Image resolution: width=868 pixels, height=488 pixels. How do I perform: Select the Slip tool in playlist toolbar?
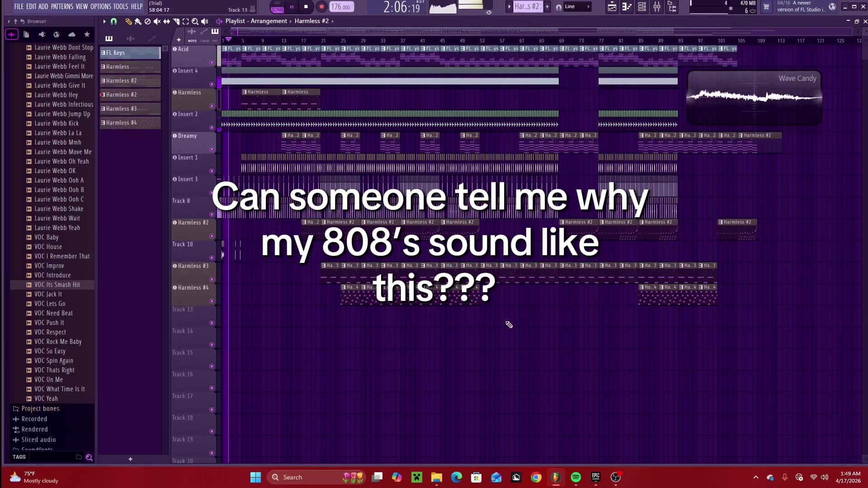(x=166, y=21)
